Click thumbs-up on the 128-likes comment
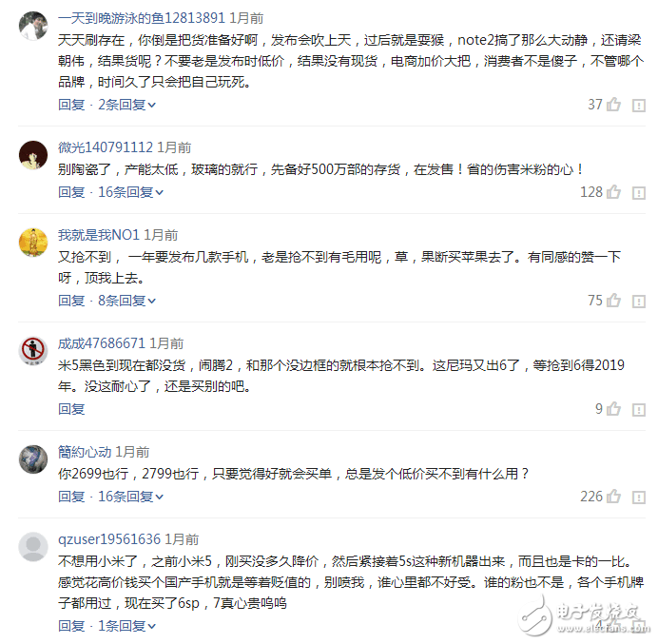 tap(613, 192)
